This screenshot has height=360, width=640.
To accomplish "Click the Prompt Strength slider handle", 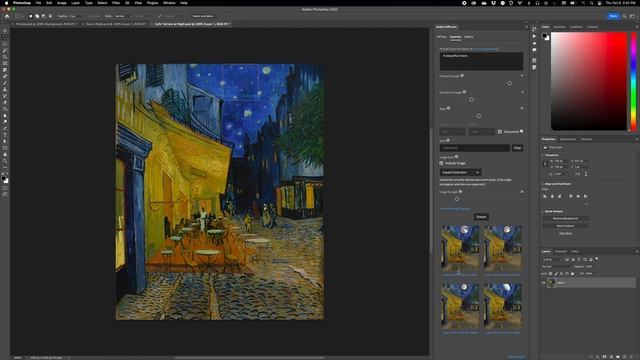I will tap(509, 83).
